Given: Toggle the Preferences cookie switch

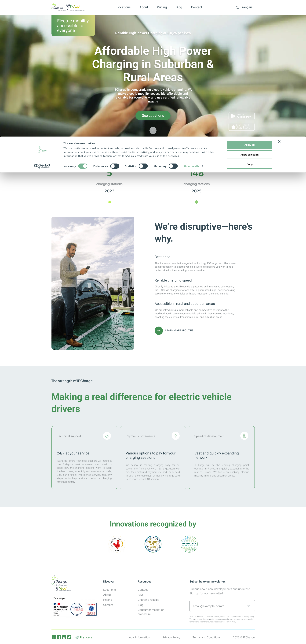Looking at the screenshot, I should point(115,166).
